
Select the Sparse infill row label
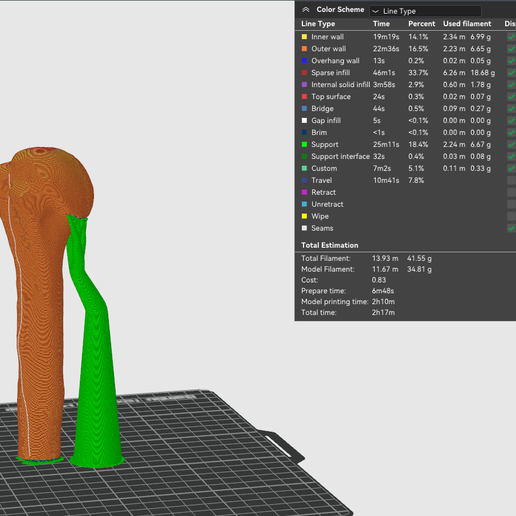(x=330, y=73)
